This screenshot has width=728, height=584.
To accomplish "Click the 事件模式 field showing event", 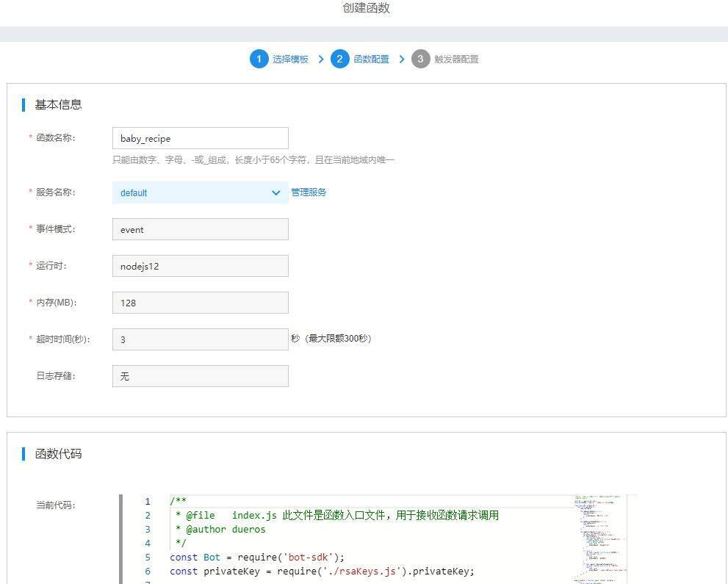I will [200, 229].
